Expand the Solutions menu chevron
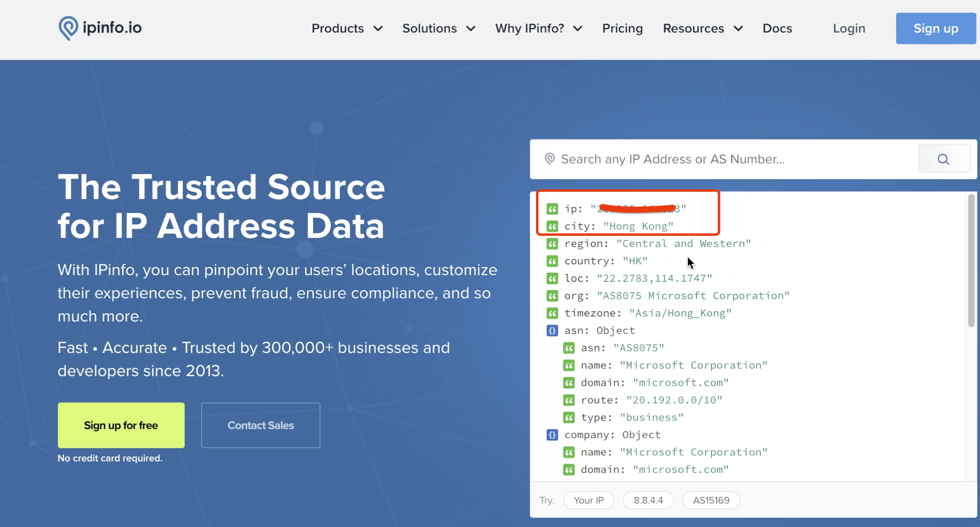Viewport: 980px width, 527px height. 471,29
